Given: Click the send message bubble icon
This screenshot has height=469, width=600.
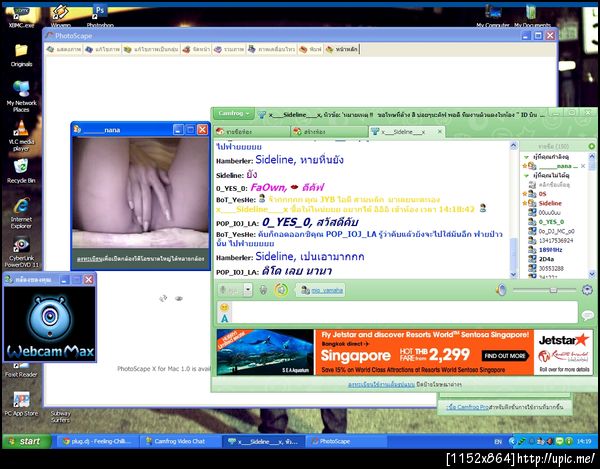Looking at the screenshot, I should click(587, 315).
